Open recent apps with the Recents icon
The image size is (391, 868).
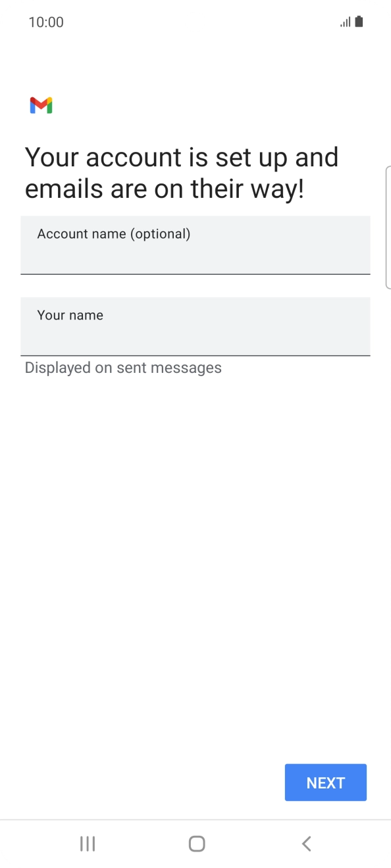pyautogui.click(x=87, y=844)
